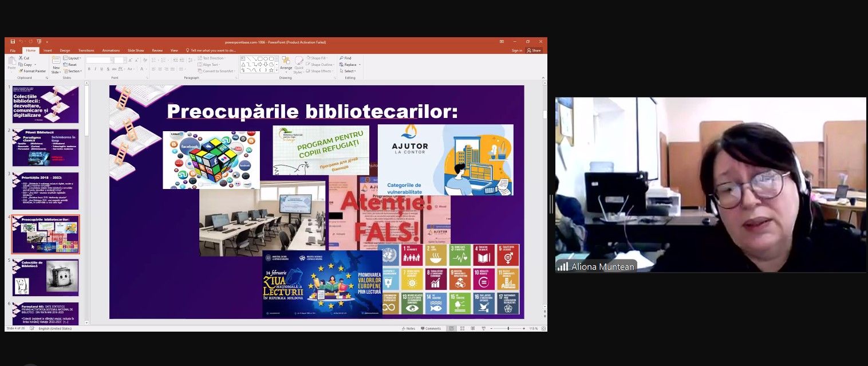Open the Animations ribbon tab

[x=111, y=50]
